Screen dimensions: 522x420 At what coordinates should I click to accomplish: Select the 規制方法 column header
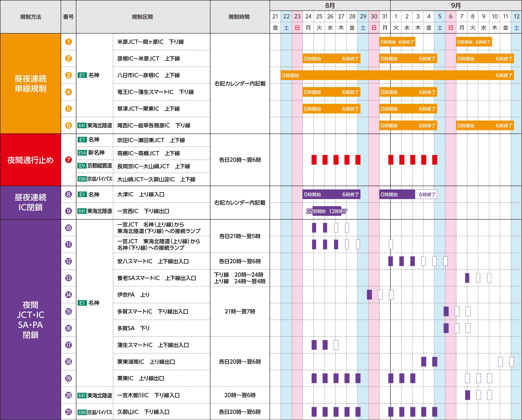31,17
